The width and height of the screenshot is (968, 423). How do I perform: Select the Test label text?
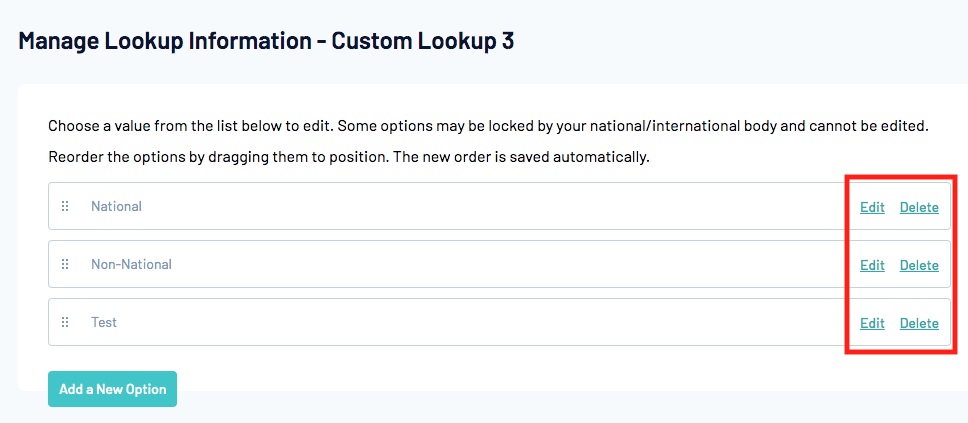click(x=104, y=323)
